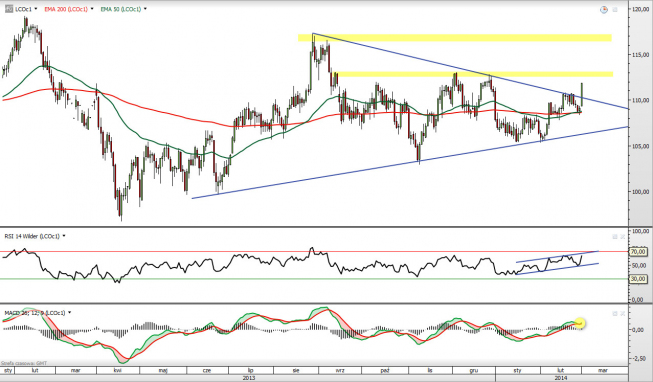Click the 'lip' month label on the time axis
The image size is (653, 382).
coord(251,370)
